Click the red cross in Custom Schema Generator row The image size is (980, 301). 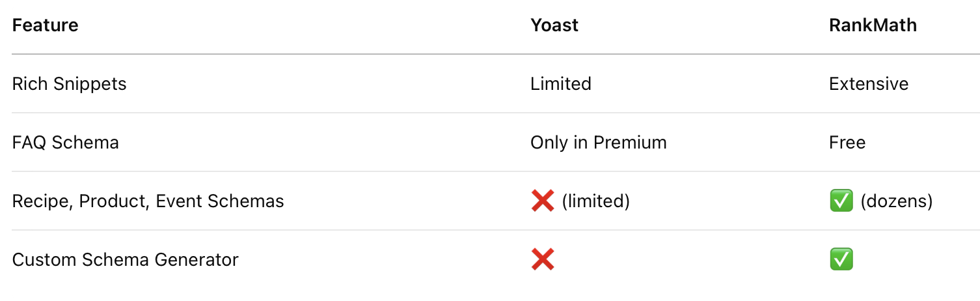543,260
